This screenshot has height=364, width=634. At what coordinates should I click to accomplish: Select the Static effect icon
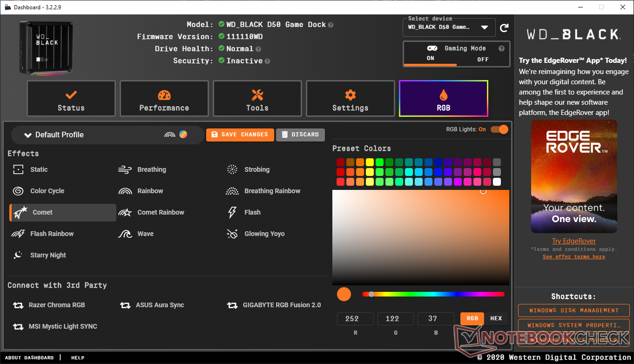point(18,169)
